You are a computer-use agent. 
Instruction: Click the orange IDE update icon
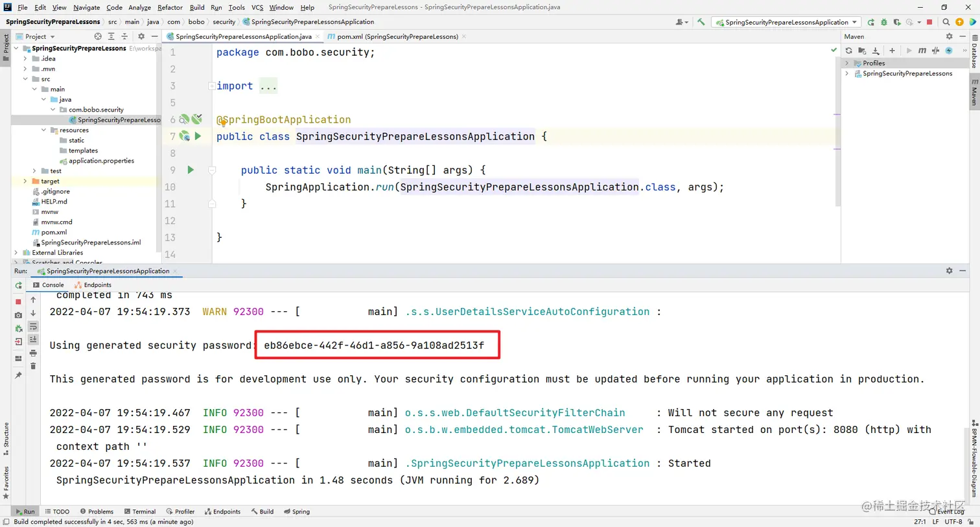coord(960,22)
